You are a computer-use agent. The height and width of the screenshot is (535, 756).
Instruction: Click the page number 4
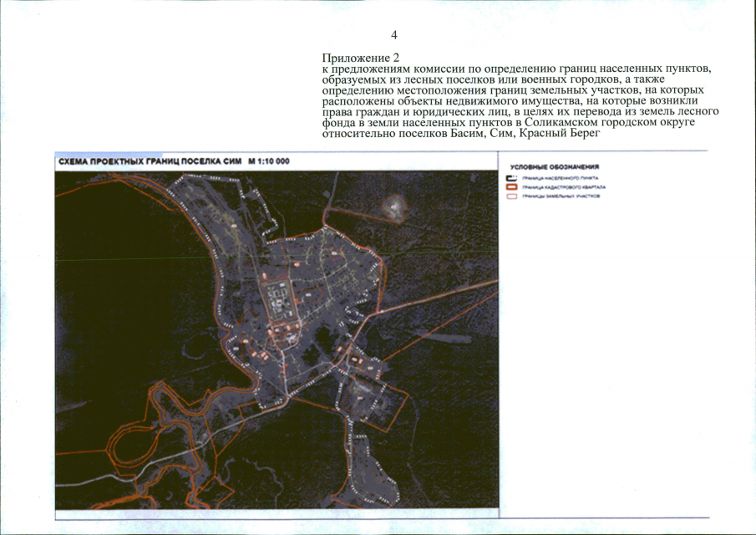tap(394, 35)
